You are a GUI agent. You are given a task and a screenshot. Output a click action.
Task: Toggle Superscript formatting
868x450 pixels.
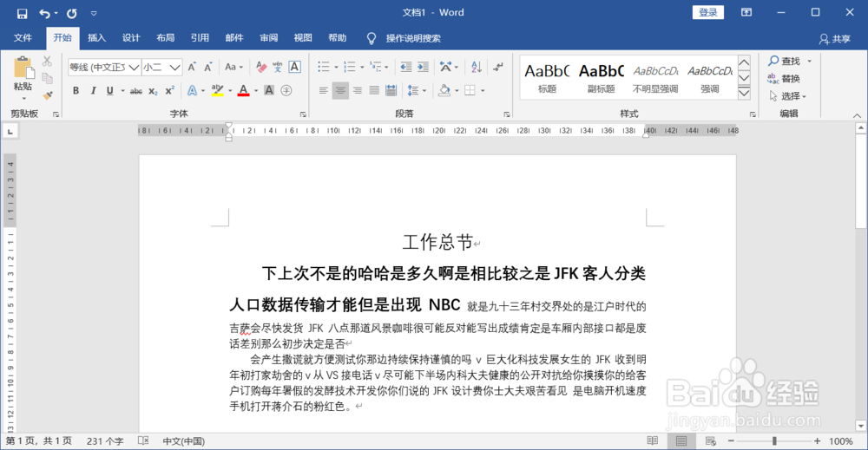click(170, 91)
